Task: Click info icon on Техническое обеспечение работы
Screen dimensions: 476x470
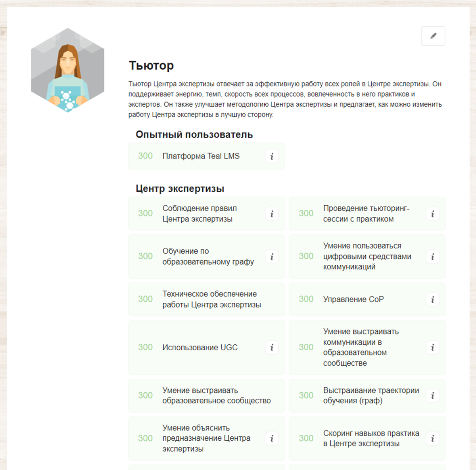Action: [x=272, y=299]
